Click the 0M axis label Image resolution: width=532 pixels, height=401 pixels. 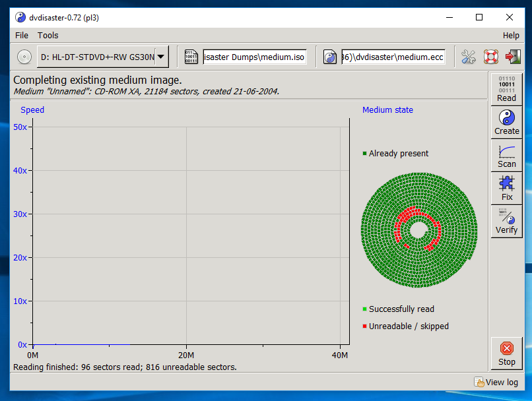[32, 355]
